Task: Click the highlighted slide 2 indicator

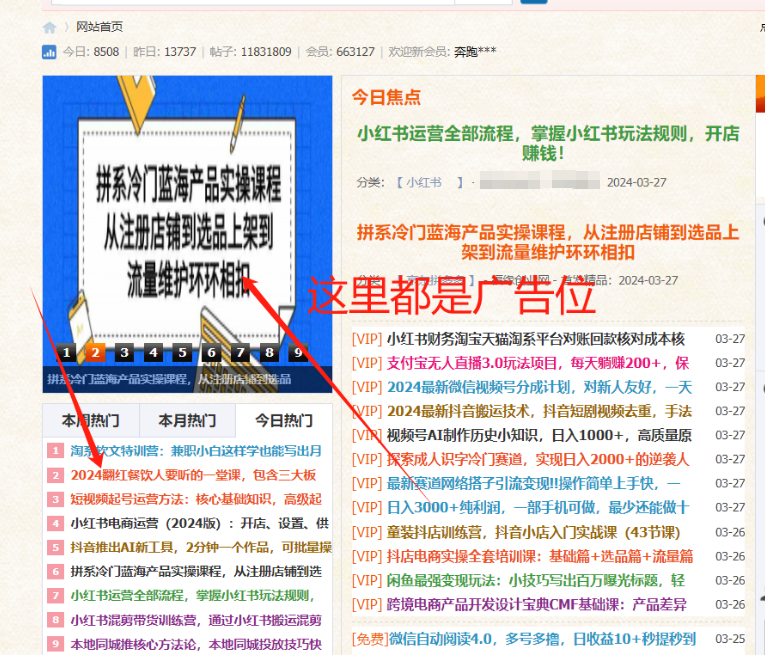Action: (x=95, y=352)
